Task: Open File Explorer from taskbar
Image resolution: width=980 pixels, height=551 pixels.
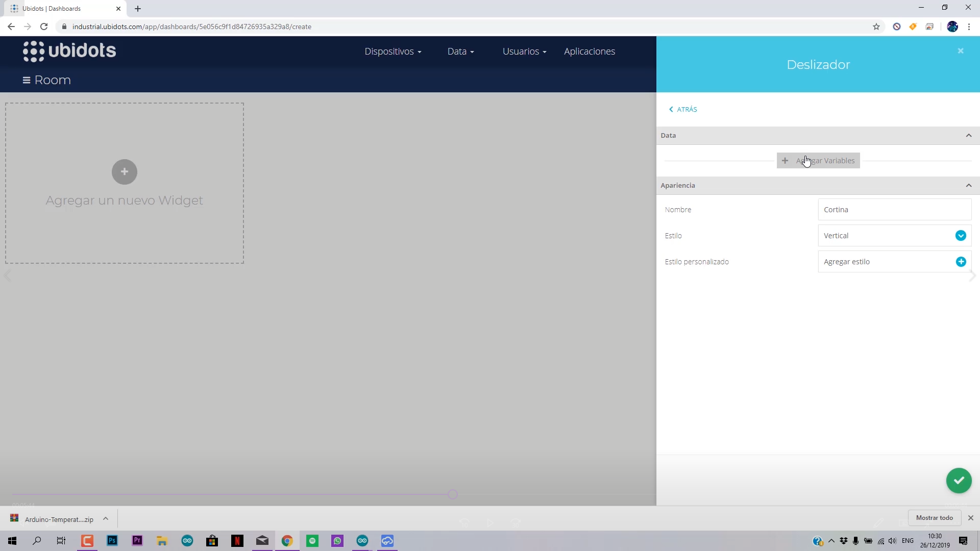Action: point(162,541)
